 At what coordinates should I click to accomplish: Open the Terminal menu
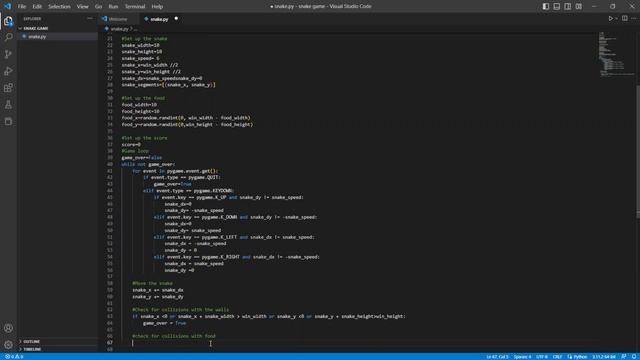pyautogui.click(x=135, y=7)
